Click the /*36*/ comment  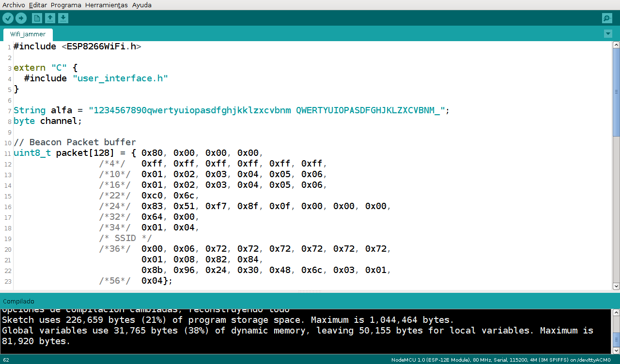[115, 249]
